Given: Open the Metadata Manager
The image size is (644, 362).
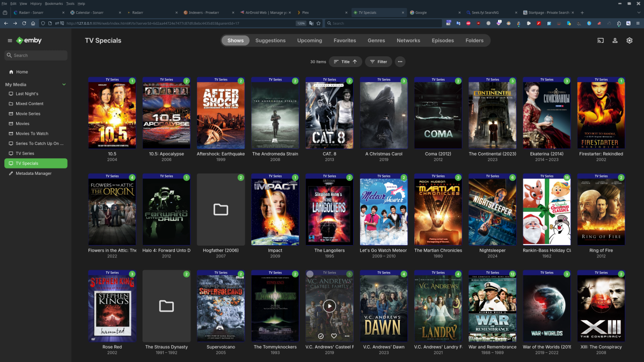Looking at the screenshot, I should click(32, 173).
